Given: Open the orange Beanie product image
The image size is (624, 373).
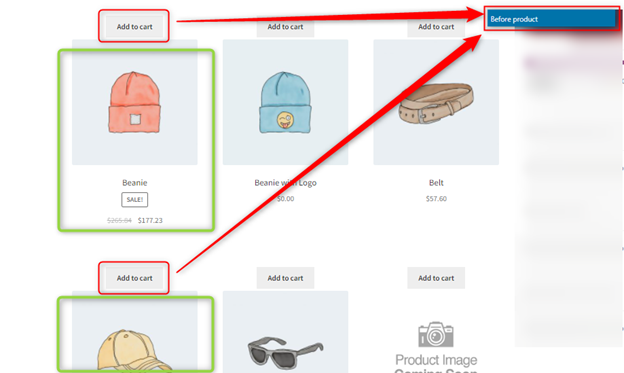Looking at the screenshot, I should (135, 102).
